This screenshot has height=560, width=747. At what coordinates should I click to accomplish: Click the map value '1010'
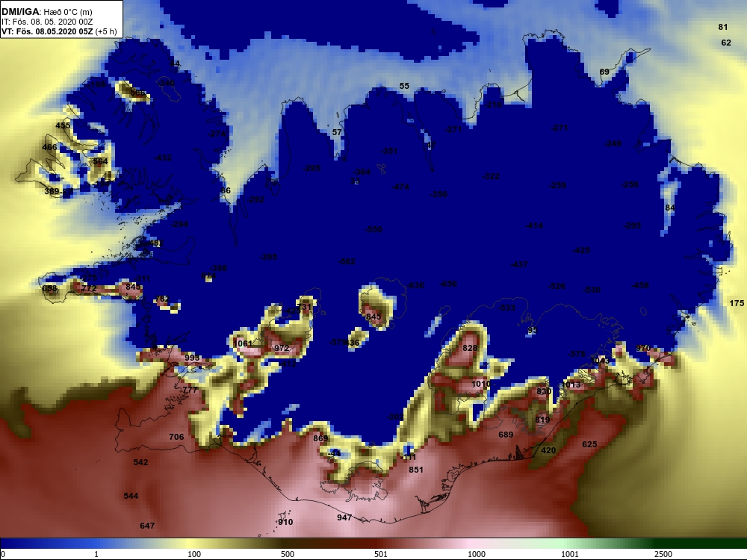481,384
